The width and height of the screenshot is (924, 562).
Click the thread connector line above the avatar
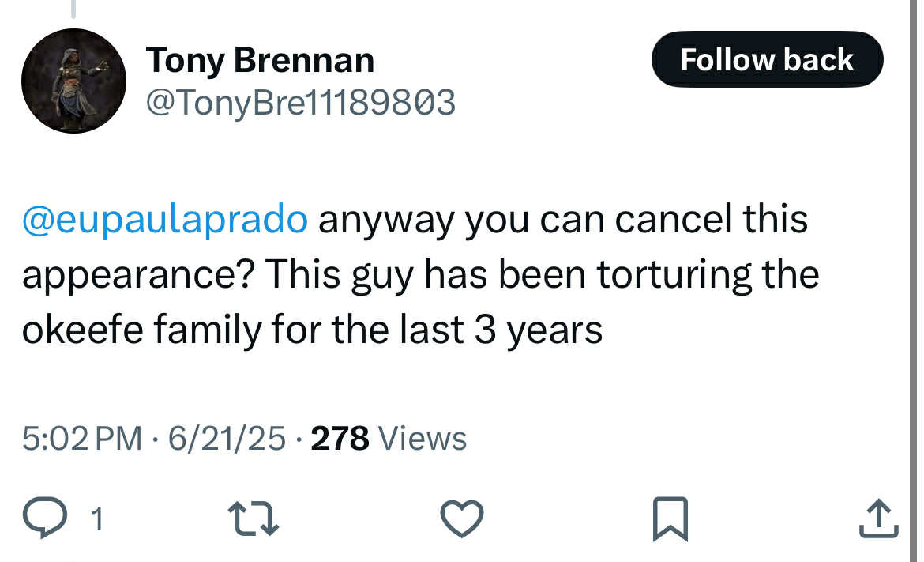coord(73,9)
